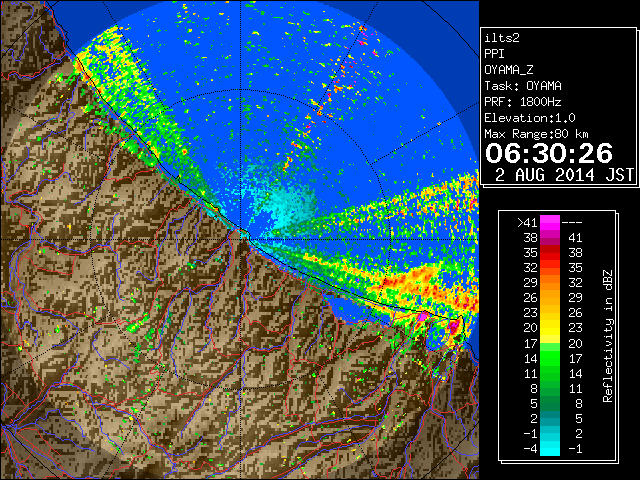
Task: Click the PPI scan type label
Action: pos(494,54)
